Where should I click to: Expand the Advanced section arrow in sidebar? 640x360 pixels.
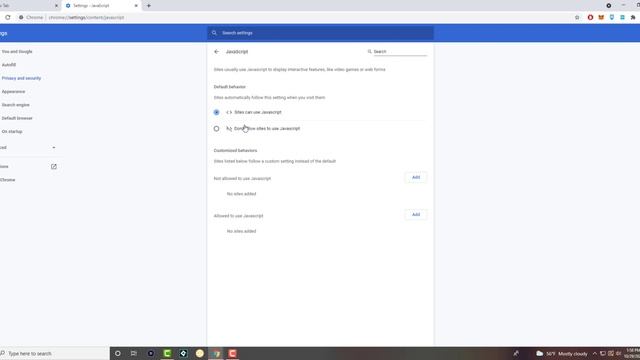(53, 148)
